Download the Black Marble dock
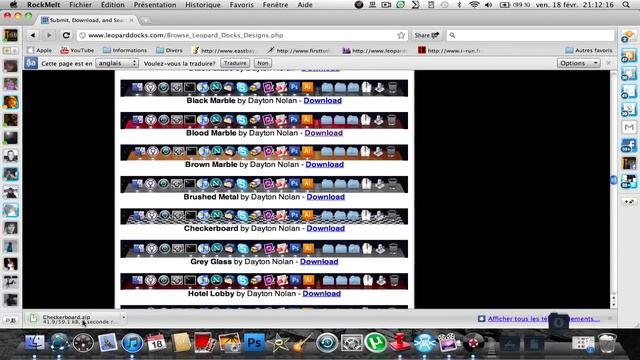640x360 pixels. (x=322, y=100)
